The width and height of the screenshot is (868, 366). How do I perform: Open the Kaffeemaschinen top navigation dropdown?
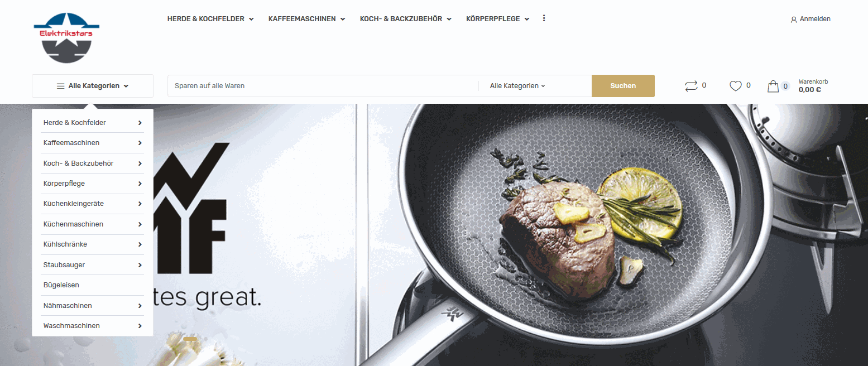click(x=306, y=19)
